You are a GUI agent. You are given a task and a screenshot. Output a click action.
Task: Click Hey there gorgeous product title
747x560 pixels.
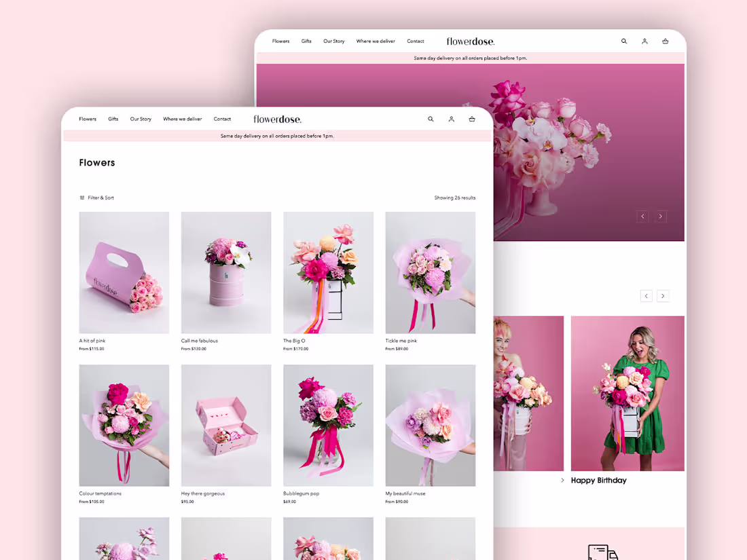click(x=202, y=493)
